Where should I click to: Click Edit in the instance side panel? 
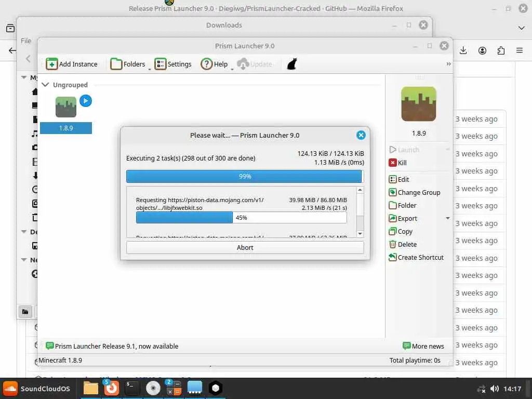pos(399,179)
